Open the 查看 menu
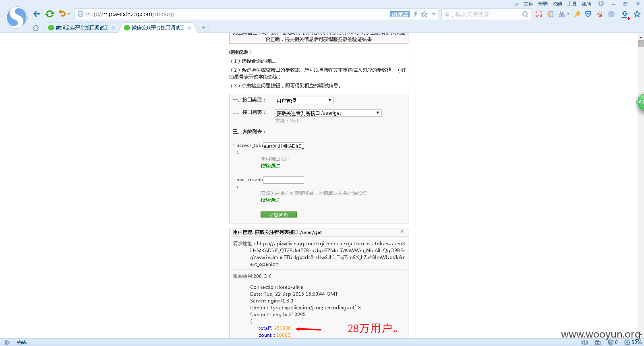The width and height of the screenshot is (644, 346). point(543,4)
